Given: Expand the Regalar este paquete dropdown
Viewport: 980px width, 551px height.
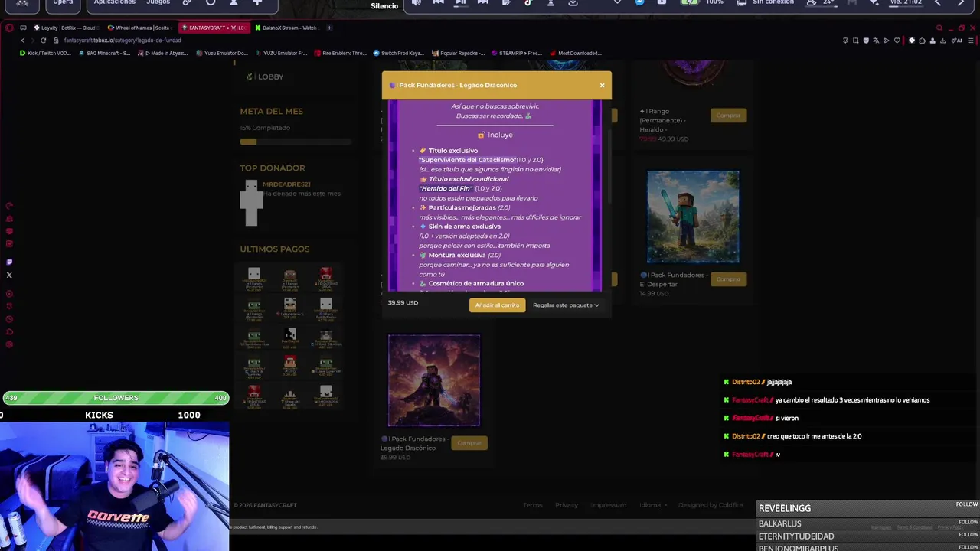Looking at the screenshot, I should [566, 305].
